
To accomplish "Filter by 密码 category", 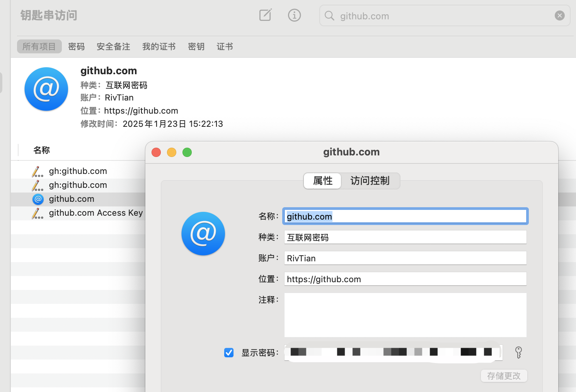I will pyautogui.click(x=76, y=47).
